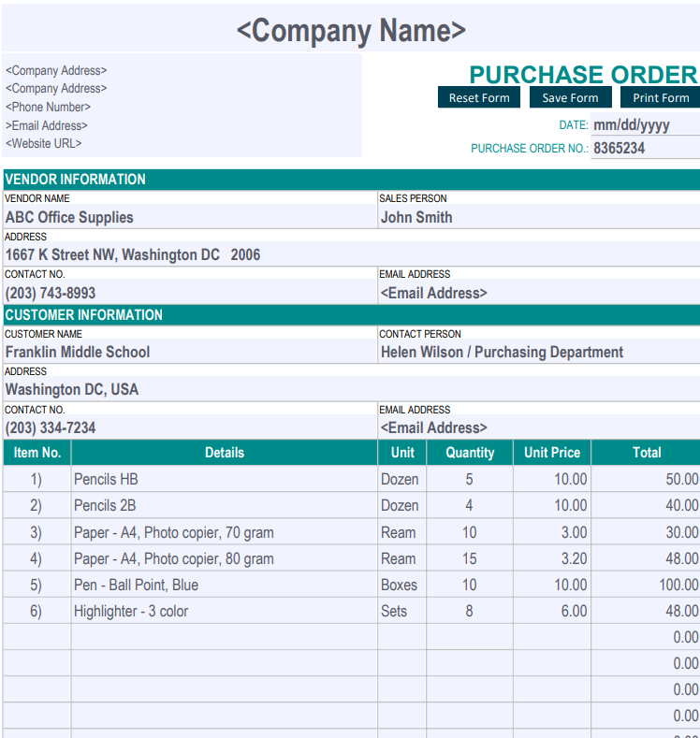Select the Unit Price column header
700x738 pixels.
[x=552, y=453]
